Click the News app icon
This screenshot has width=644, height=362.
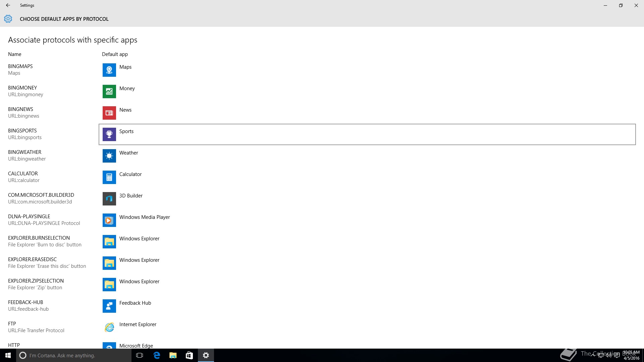pyautogui.click(x=109, y=113)
